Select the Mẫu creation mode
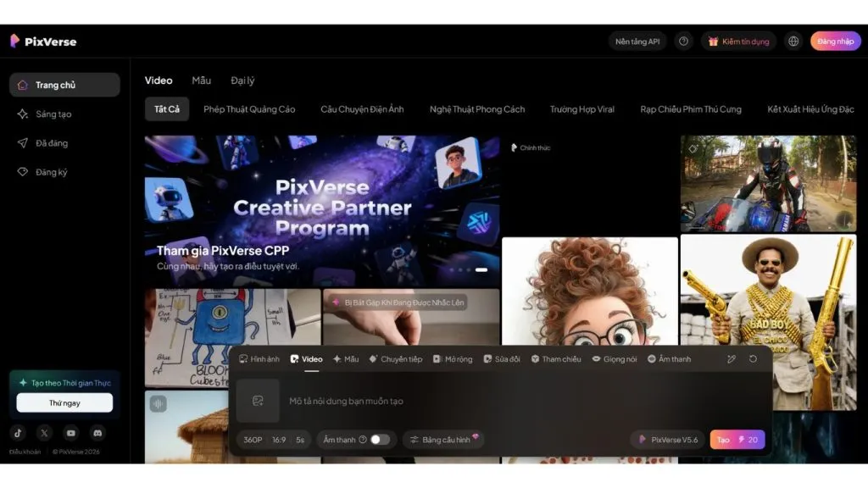This screenshot has height=488, width=868. coord(346,359)
